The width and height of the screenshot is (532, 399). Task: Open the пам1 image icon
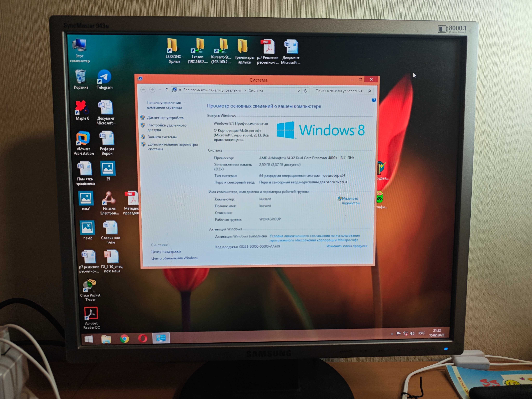click(x=86, y=201)
